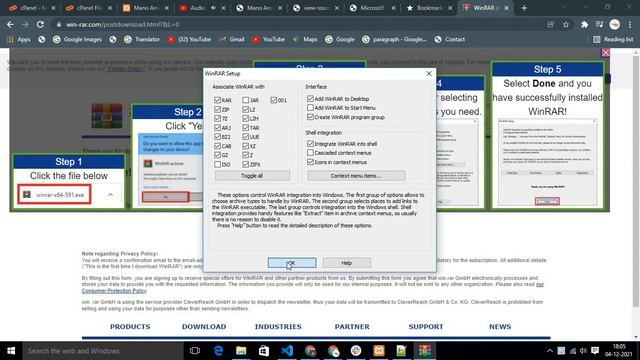Reload the win-rar.com page

(x=40, y=24)
